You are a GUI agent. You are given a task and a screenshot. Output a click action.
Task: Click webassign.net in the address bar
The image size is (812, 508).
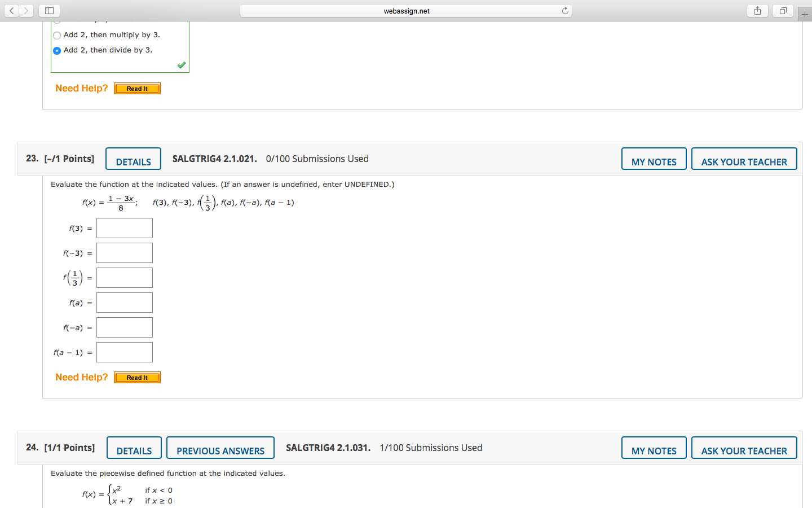(407, 10)
